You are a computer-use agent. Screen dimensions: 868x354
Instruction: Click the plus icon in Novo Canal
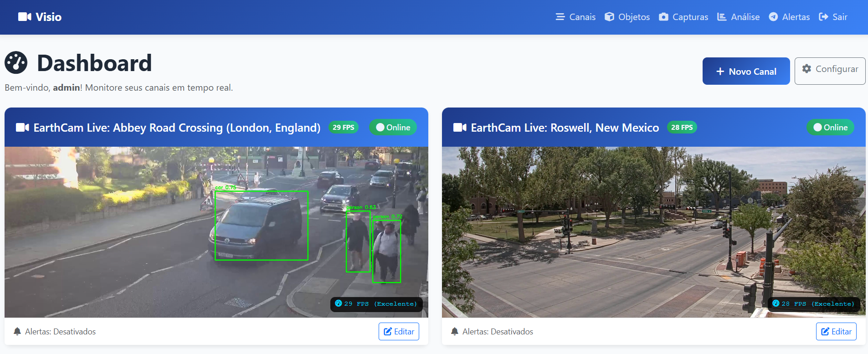point(720,72)
